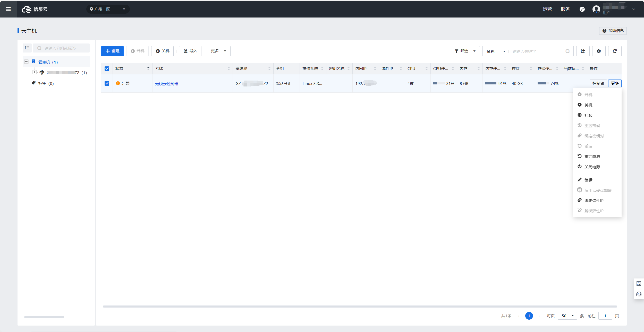Uncheck the 无线云控制器 row checkbox
The width and height of the screenshot is (644, 332).
click(107, 83)
